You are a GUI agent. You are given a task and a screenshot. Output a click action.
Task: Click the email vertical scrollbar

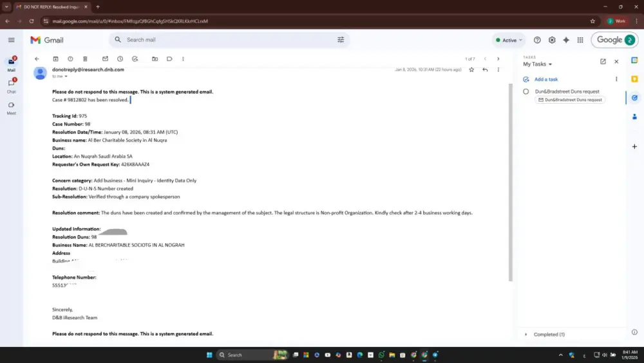pyautogui.click(x=511, y=182)
